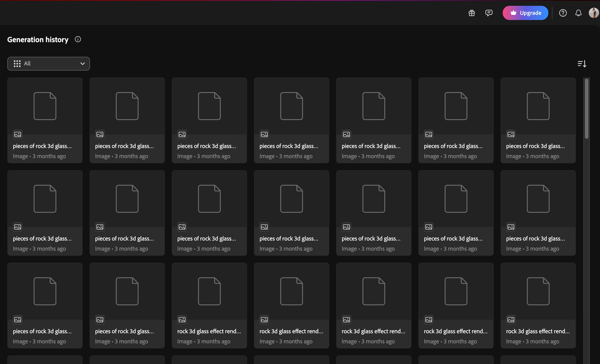Open first 'rock 3d glass effect rend' card

tap(209, 305)
